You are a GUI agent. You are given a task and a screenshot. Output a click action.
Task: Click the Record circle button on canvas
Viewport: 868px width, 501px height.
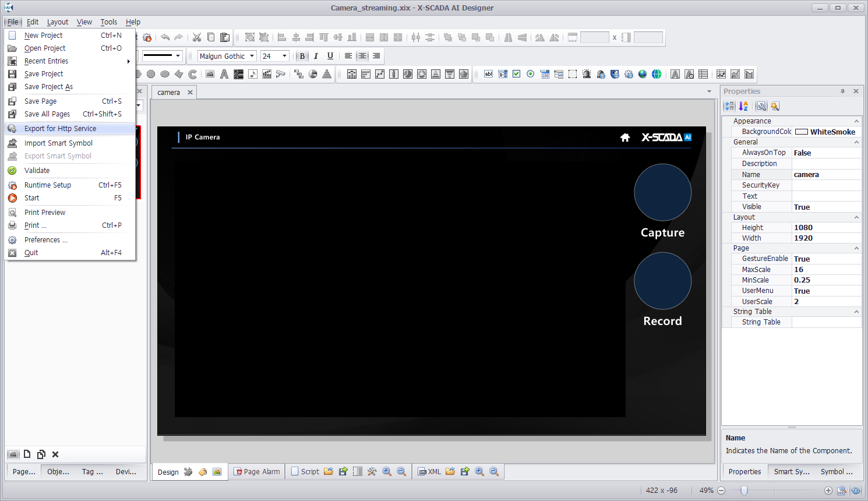click(x=662, y=281)
